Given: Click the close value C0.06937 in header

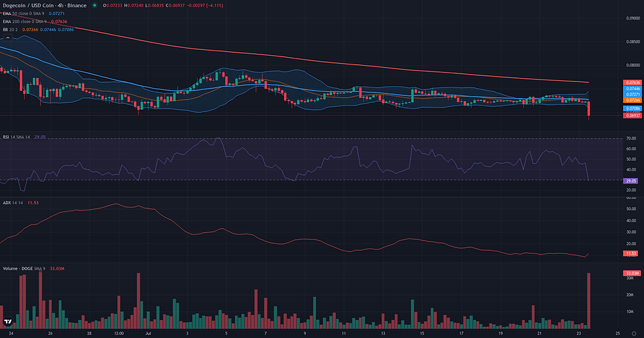Looking at the screenshot, I should coord(175,5).
